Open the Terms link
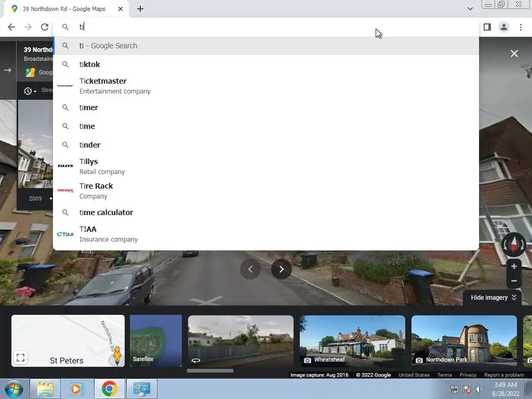The height and width of the screenshot is (399, 532). coord(445,375)
